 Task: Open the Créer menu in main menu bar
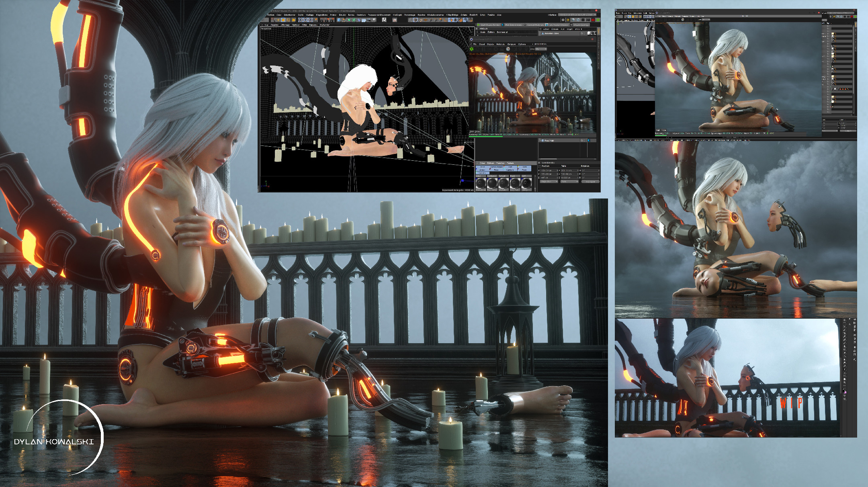pos(279,15)
